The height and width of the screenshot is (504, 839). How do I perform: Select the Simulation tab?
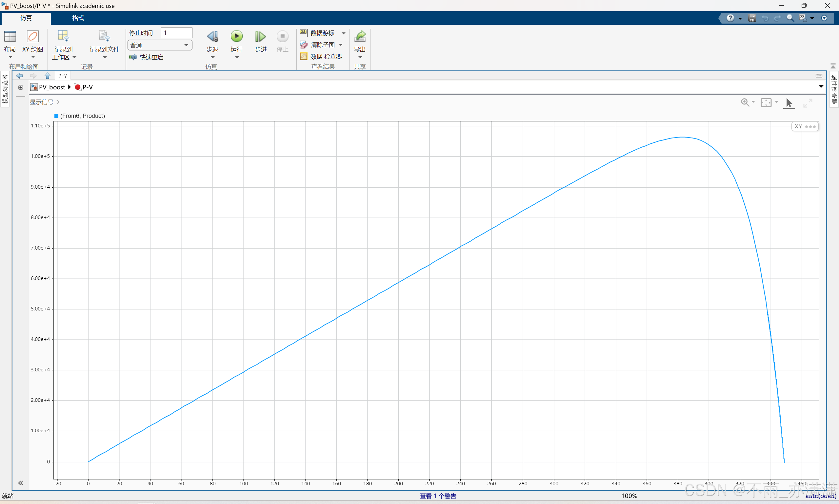point(26,18)
